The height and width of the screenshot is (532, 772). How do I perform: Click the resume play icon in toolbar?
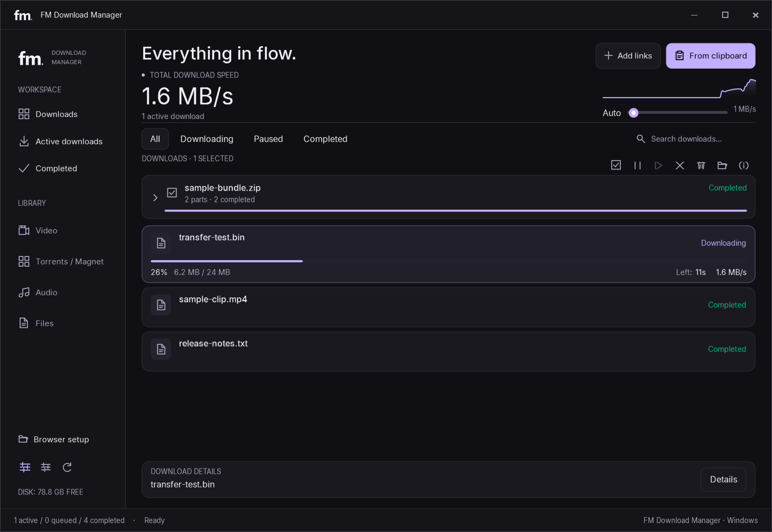(x=658, y=165)
